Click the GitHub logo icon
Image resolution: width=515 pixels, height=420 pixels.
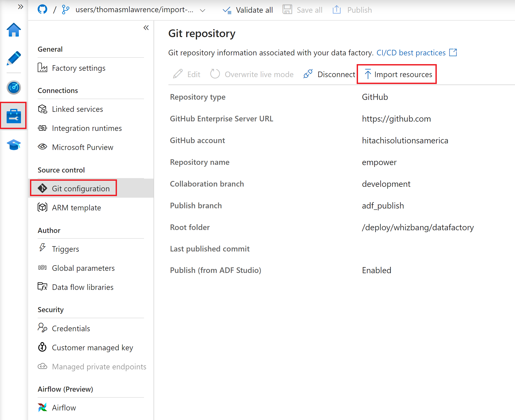(42, 10)
